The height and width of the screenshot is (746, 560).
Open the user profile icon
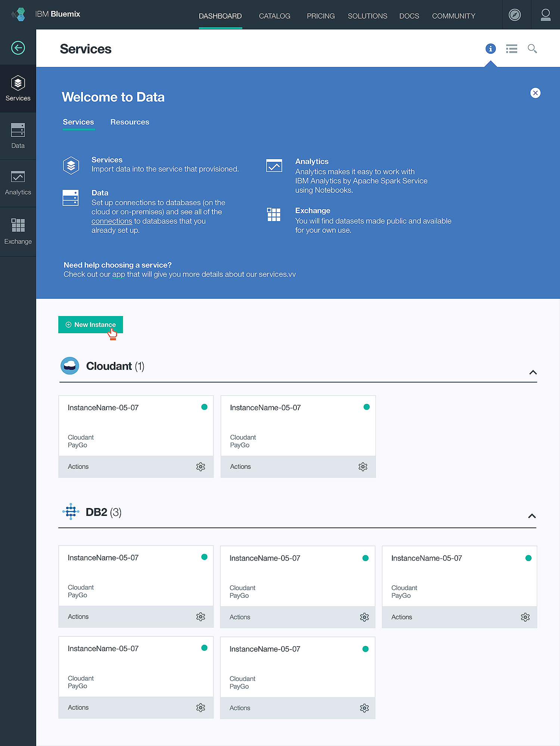(x=545, y=15)
